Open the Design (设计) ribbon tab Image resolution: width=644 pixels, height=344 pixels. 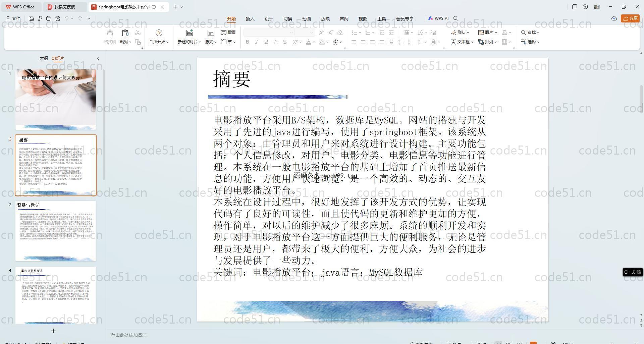pos(269,19)
